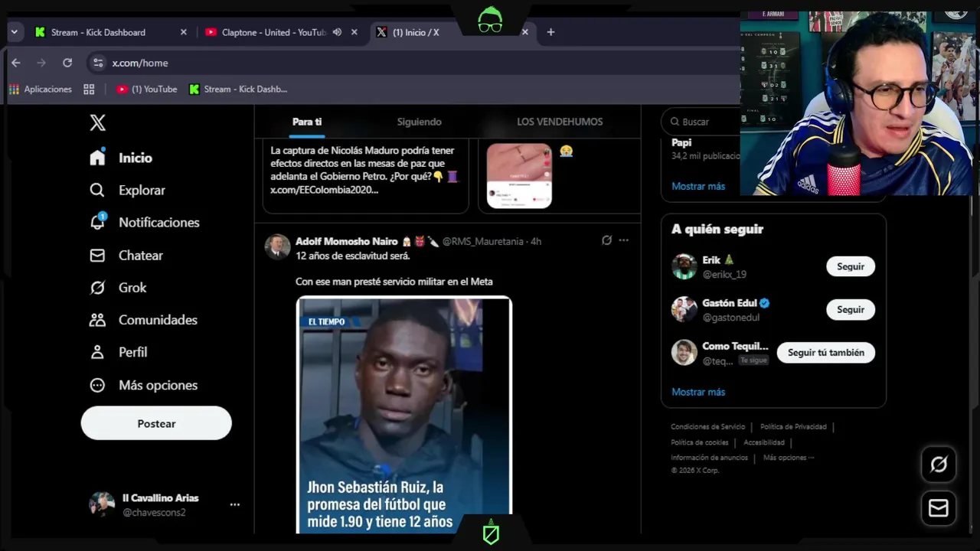Open the x.com/EEColombia2020 link in the quoted post
980x551 pixels.
coord(325,190)
